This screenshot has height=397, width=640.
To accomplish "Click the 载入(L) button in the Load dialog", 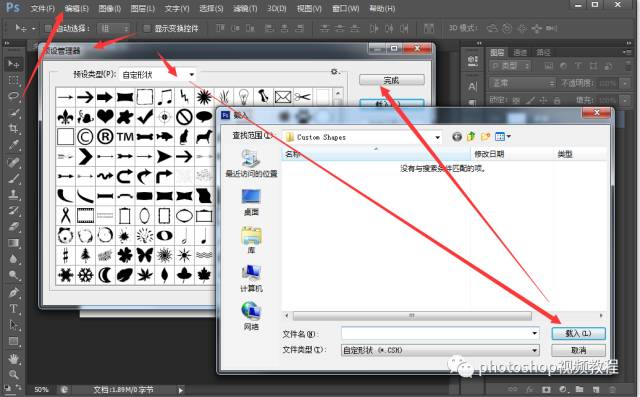I will click(x=578, y=333).
